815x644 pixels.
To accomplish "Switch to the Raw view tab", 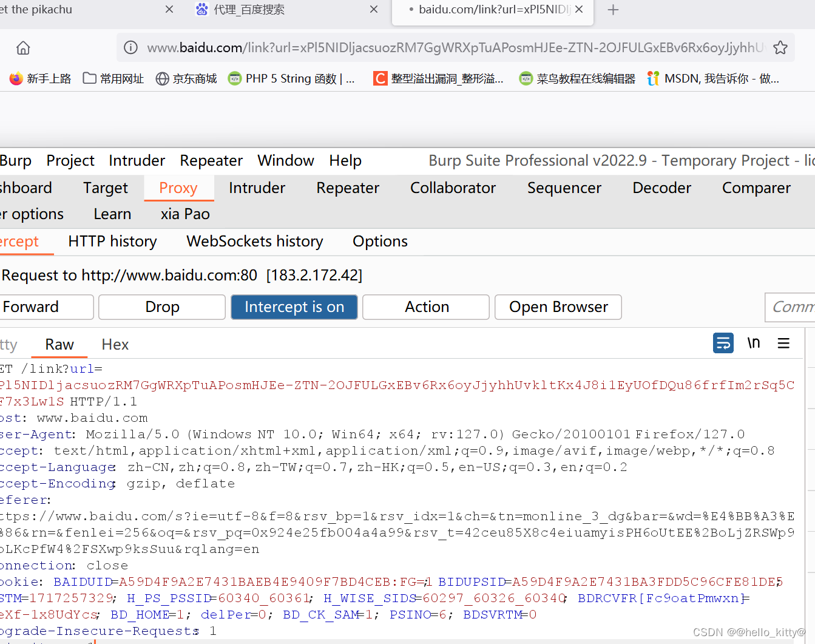I will click(59, 344).
